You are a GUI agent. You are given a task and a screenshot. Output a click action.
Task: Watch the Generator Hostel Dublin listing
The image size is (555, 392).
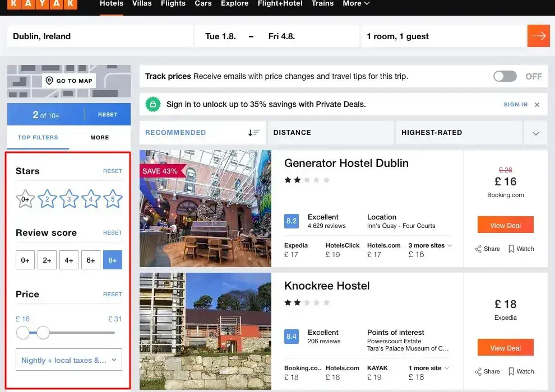pos(521,249)
